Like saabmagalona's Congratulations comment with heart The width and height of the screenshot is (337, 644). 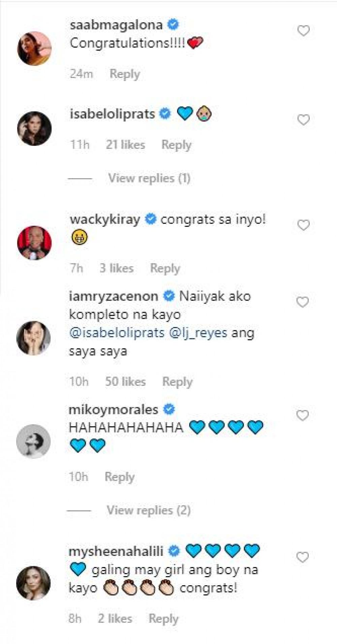click(304, 31)
